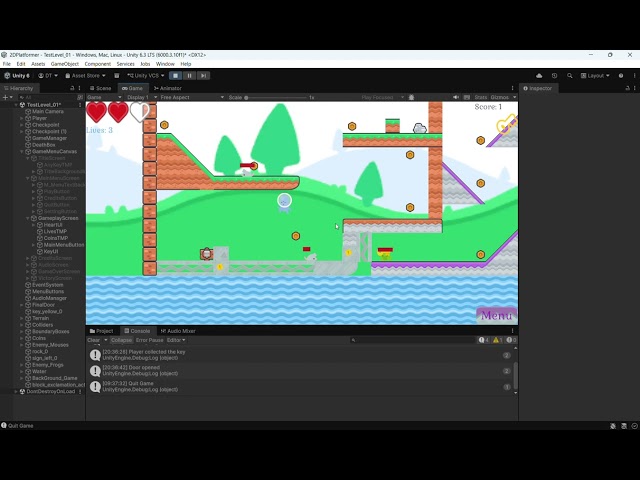The image size is (640, 480).
Task: Open the Unity Cloud icon
Action: pos(539,76)
